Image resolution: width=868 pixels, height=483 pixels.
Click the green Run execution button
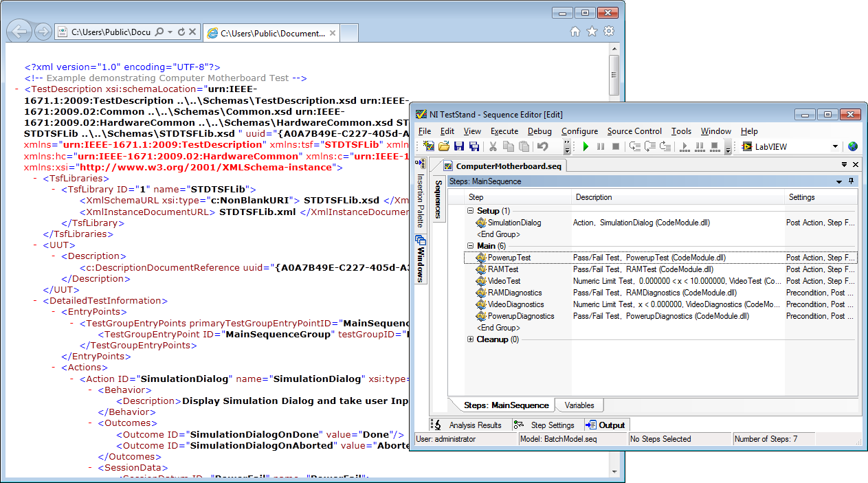click(x=586, y=146)
